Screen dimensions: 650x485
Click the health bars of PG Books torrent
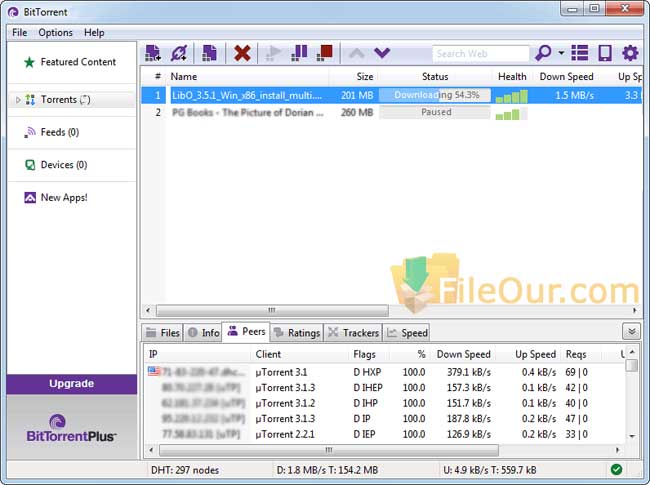tap(512, 114)
